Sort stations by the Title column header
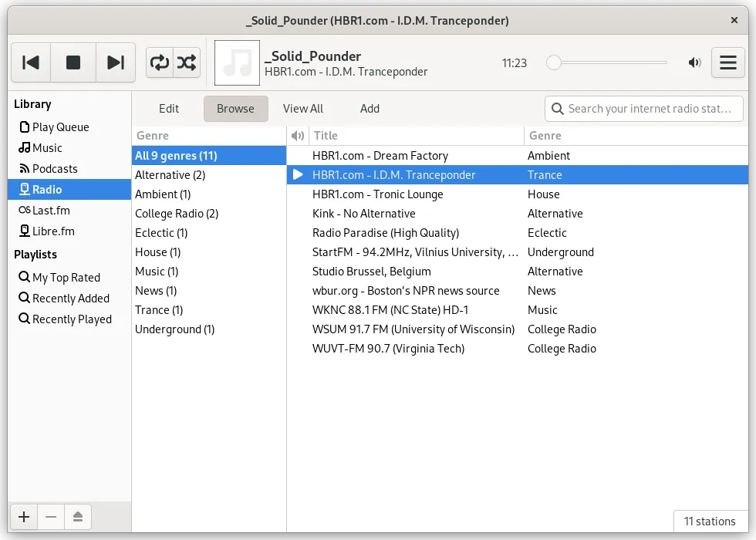This screenshot has height=540, width=756. (x=413, y=136)
